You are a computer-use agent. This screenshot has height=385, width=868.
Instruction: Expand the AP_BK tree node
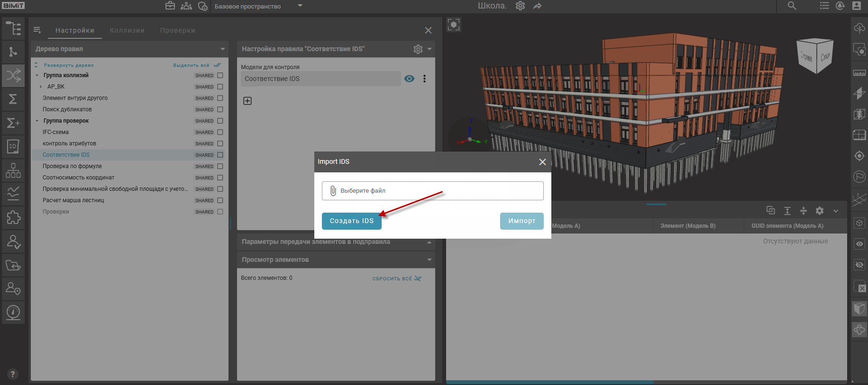tap(41, 87)
